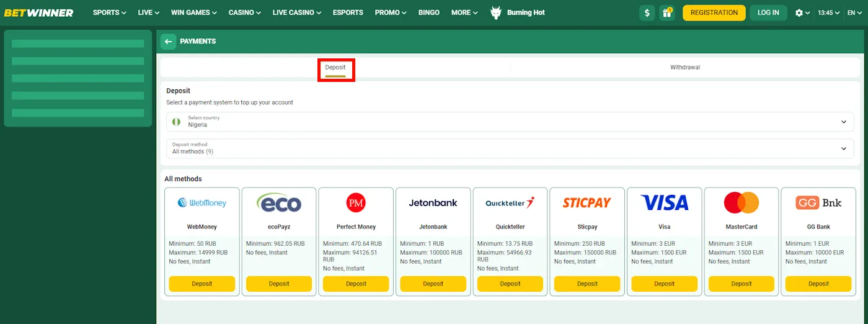Click the WebMoney card name text
The width and height of the screenshot is (868, 324).
coord(202,227)
